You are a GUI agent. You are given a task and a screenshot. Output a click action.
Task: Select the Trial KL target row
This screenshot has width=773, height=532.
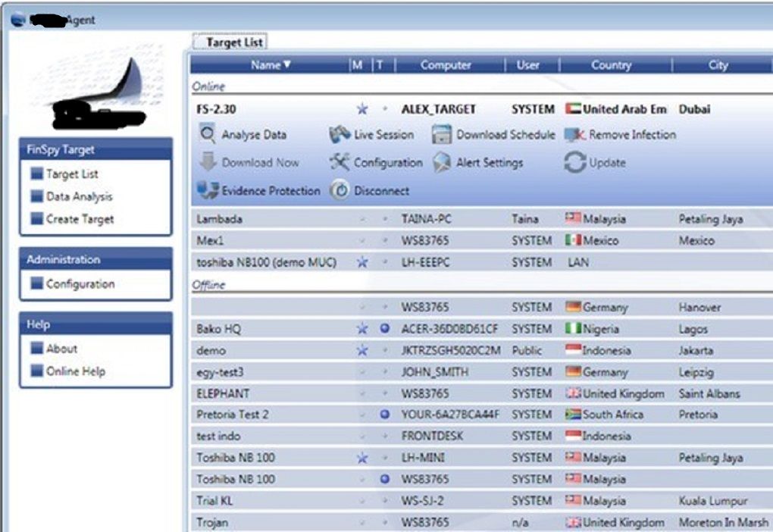(482, 501)
